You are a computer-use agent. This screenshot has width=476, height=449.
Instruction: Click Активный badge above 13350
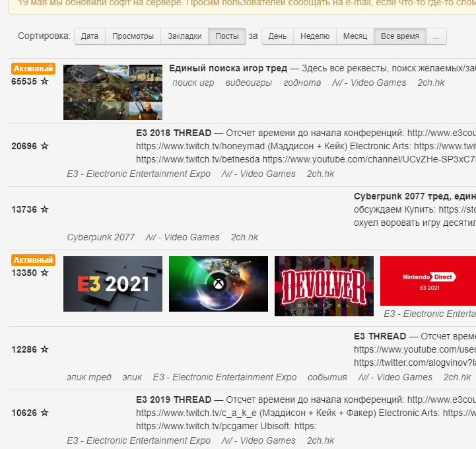[x=34, y=260]
